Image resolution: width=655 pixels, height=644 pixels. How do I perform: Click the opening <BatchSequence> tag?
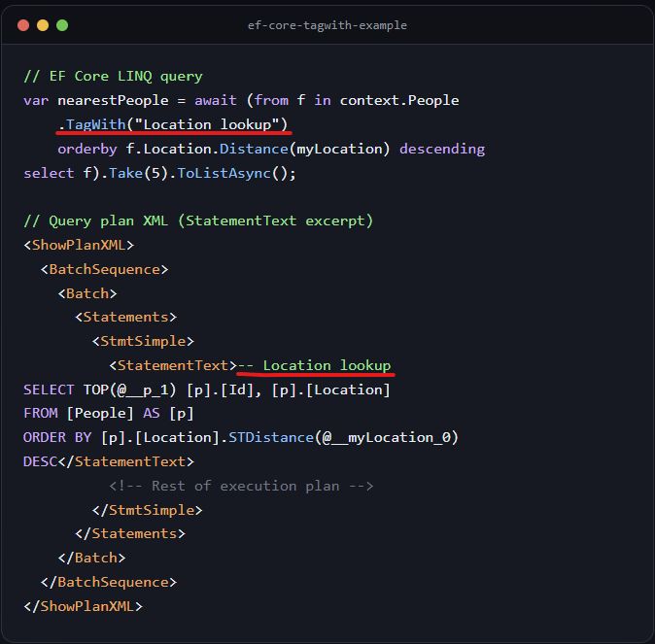104,269
